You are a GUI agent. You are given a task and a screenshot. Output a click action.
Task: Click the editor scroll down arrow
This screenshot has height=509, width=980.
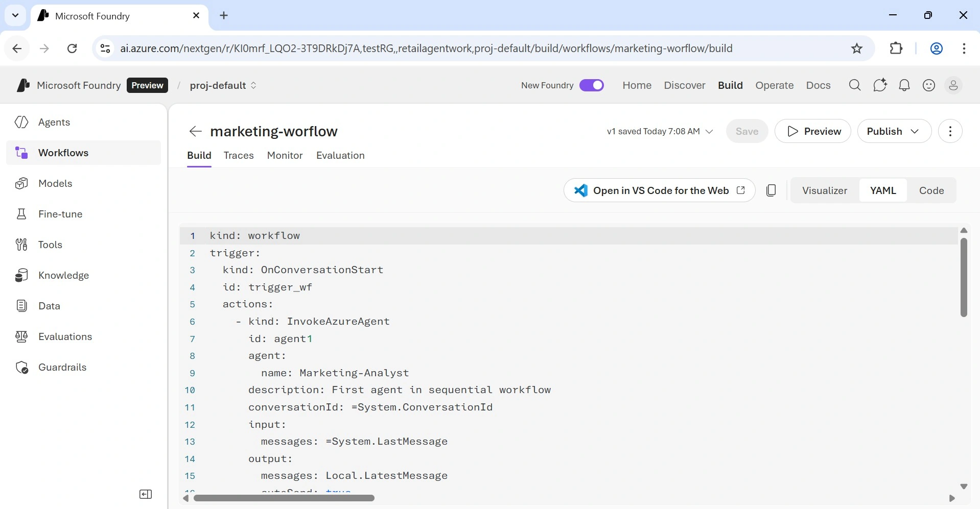pos(964,487)
